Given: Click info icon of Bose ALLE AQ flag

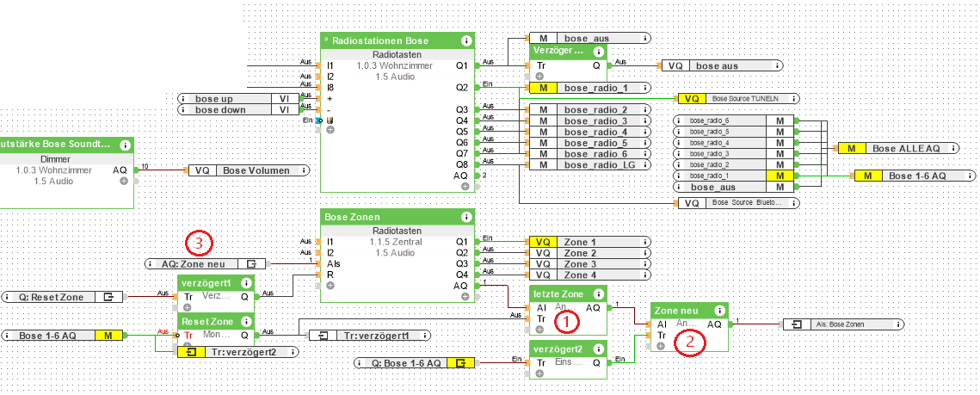Looking at the screenshot, I should pyautogui.click(x=954, y=148).
